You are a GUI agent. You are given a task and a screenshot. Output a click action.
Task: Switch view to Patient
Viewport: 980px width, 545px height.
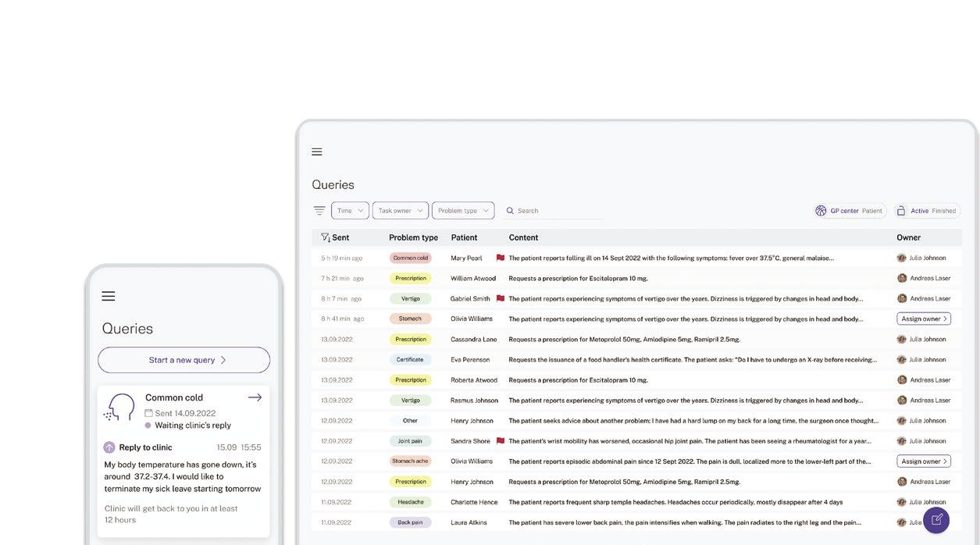click(872, 211)
